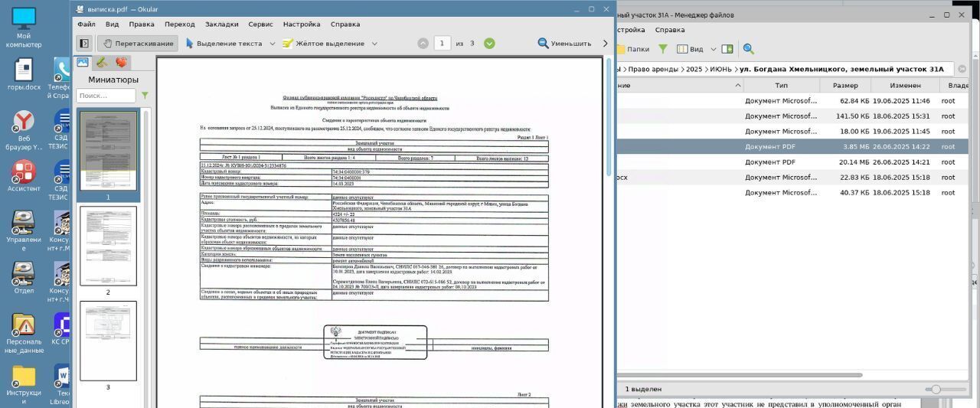The image size is (980, 408).
Task: Open Мой компьютер desktop icon
Action: click(x=24, y=27)
